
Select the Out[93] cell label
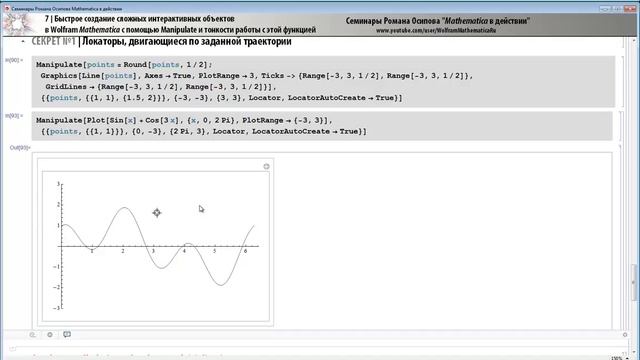coord(20,147)
